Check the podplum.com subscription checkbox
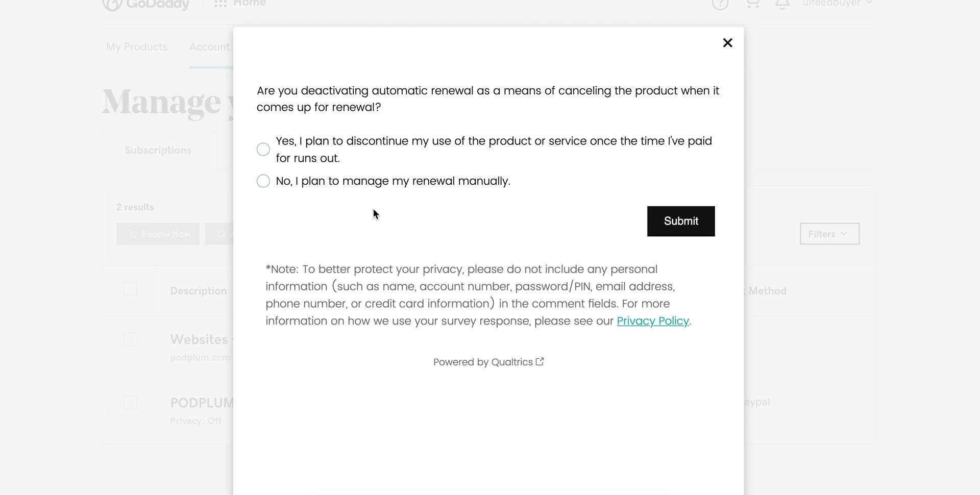 [130, 339]
